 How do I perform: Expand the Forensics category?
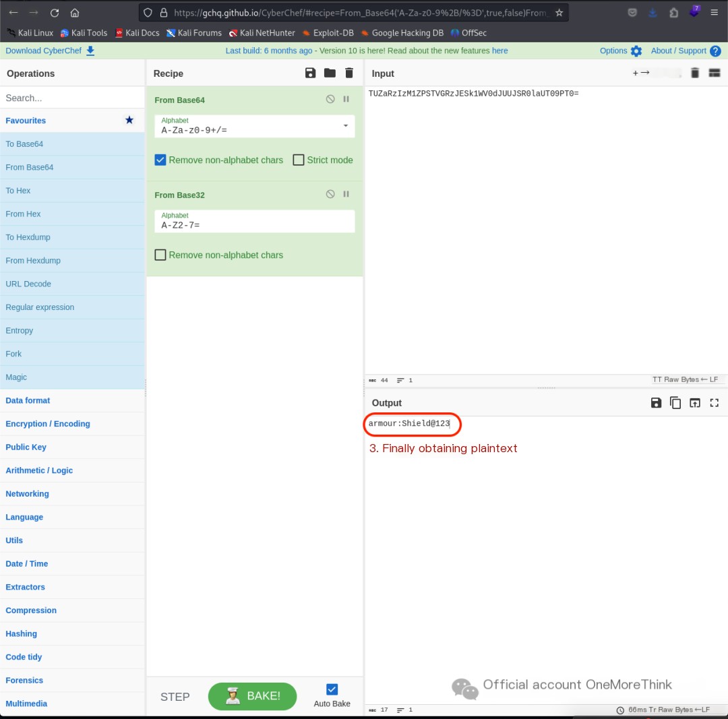click(72, 681)
